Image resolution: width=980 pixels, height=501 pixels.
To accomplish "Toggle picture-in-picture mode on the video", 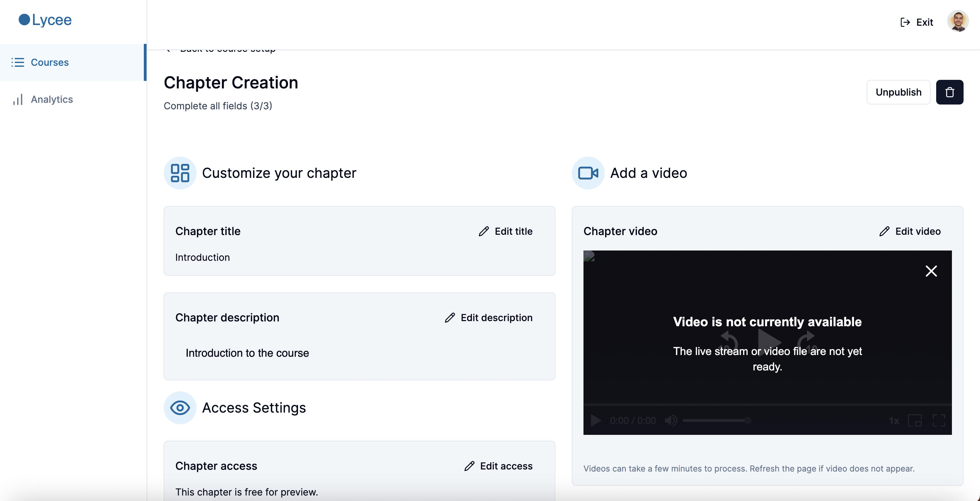I will click(915, 421).
